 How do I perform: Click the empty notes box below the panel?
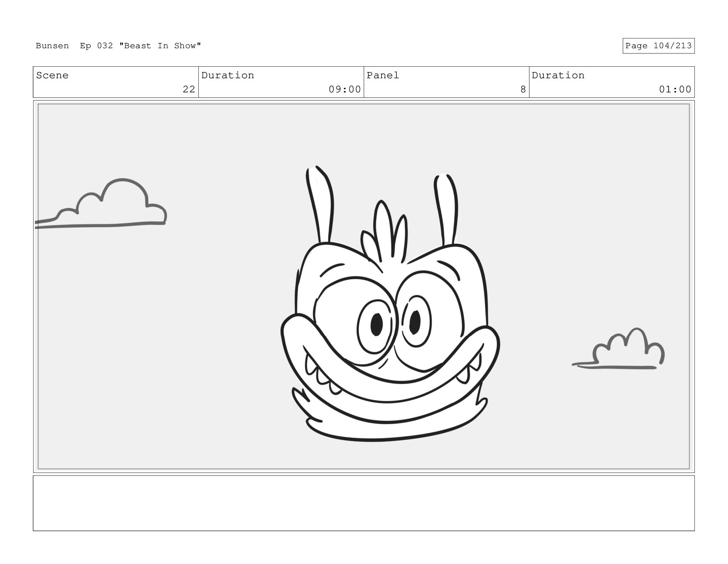364,503
